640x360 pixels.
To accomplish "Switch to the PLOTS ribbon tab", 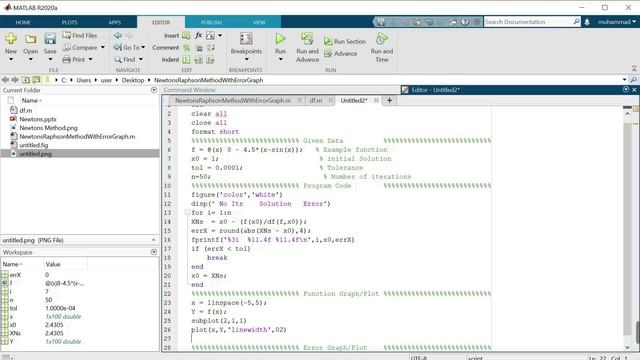I will 69,22.
